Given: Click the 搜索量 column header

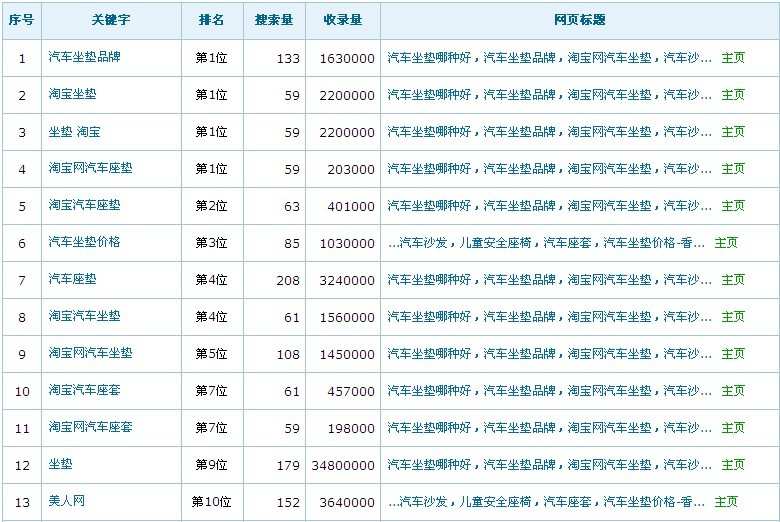Looking at the screenshot, I should (x=274, y=20).
